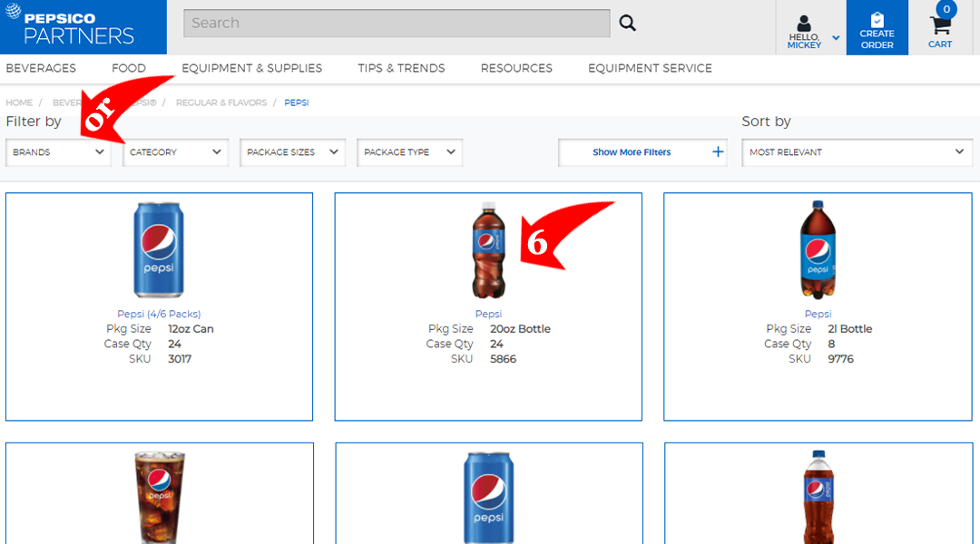The height and width of the screenshot is (544, 980).
Task: Click the Pepsi breadcrumb link
Action: [296, 102]
